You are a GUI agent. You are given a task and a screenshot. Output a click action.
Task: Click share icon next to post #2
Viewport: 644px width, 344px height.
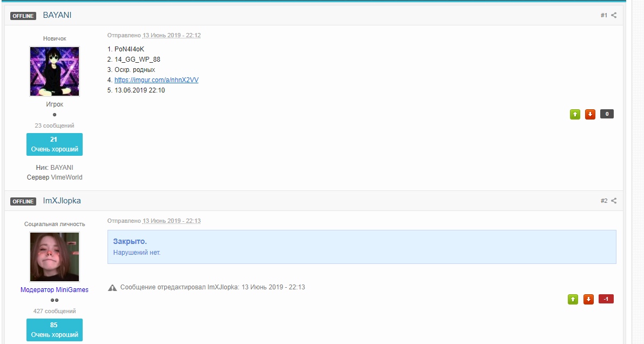[614, 201]
